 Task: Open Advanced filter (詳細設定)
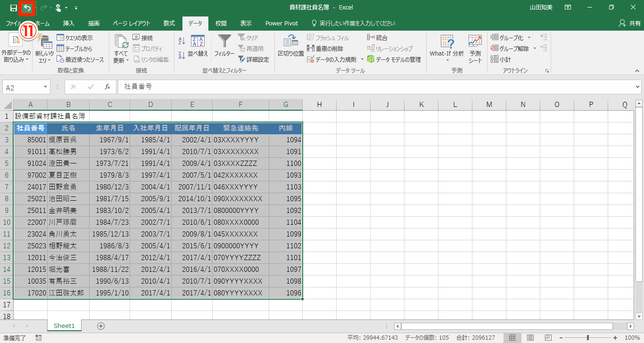point(253,59)
